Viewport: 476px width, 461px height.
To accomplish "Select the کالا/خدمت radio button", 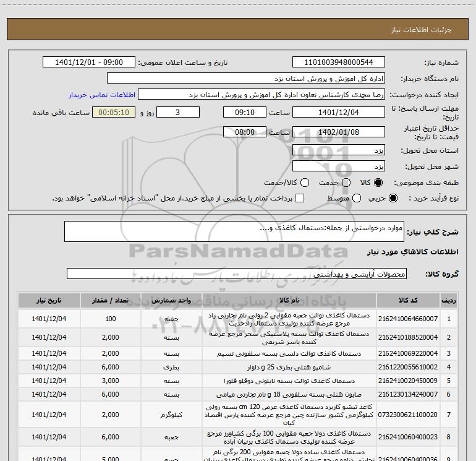I will [305, 183].
